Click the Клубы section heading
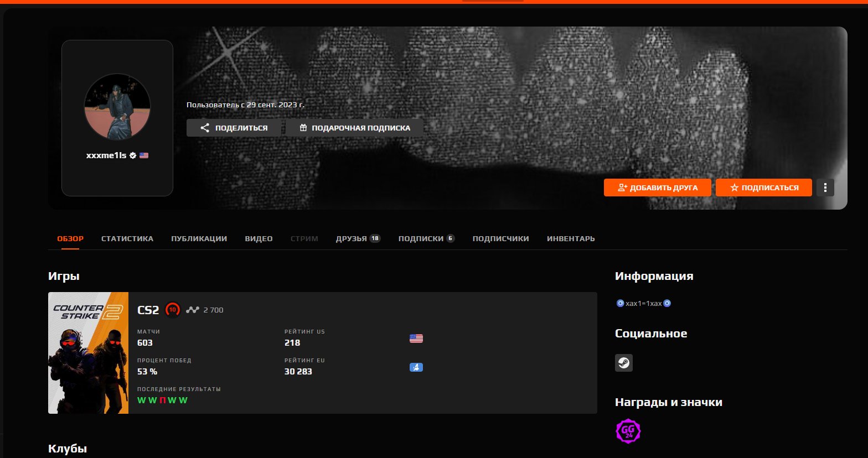Viewport: 868px width, 458px height. coord(68,449)
